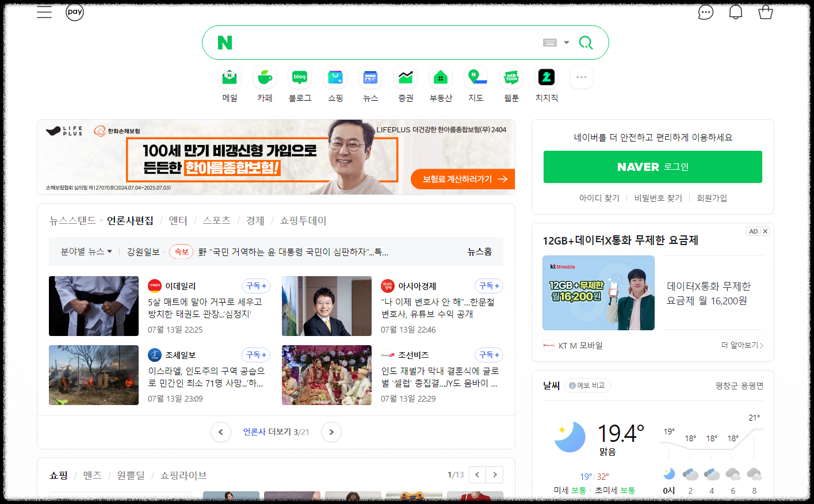The width and height of the screenshot is (814, 504).
Task: Open the Indian wedding article thumbnail
Action: pos(327,375)
